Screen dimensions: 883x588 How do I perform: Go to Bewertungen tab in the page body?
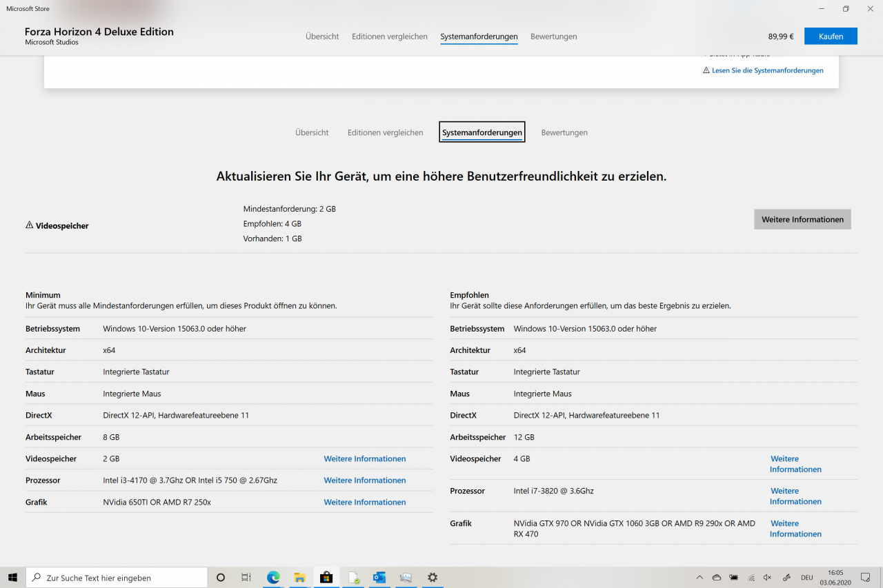coord(564,132)
